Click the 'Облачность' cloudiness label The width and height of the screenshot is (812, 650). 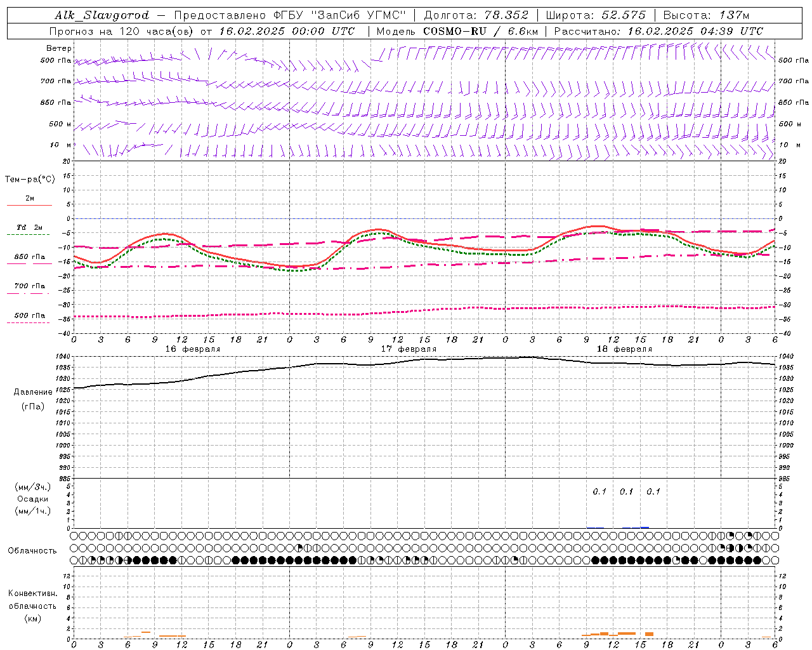(x=32, y=550)
